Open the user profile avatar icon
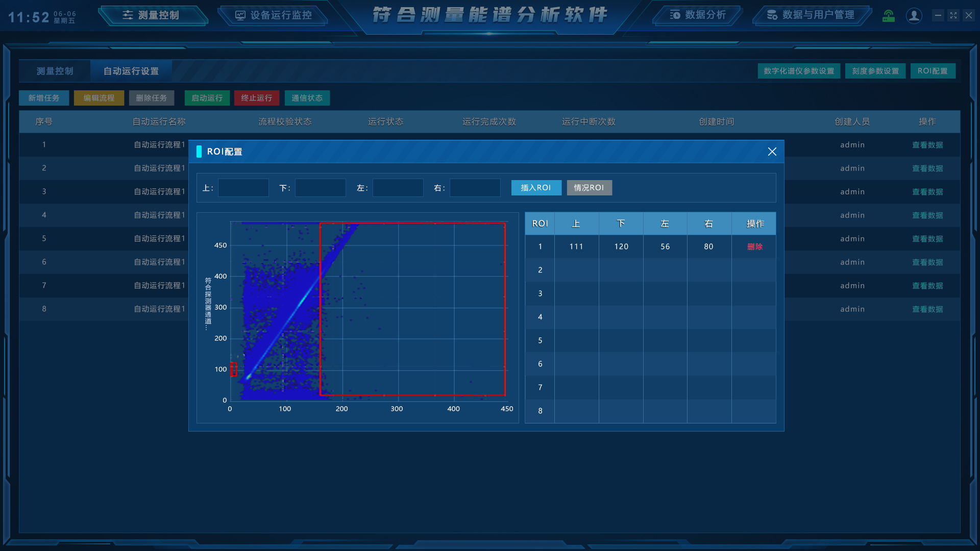The image size is (980, 551). 914,16
